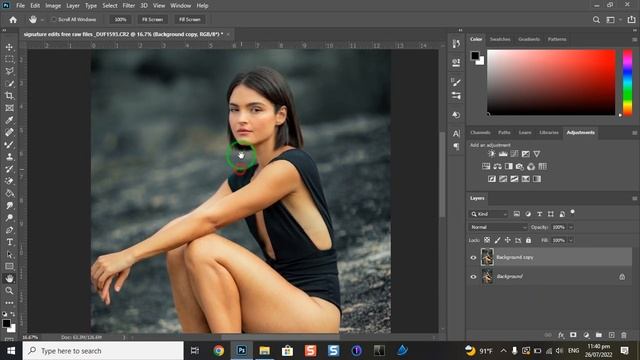
Task: Select the Frame tool
Action: [9, 108]
